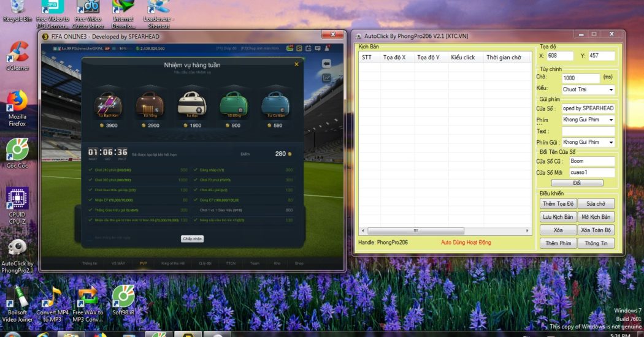Click the script table horizontal scrollbar thumb

[416, 230]
